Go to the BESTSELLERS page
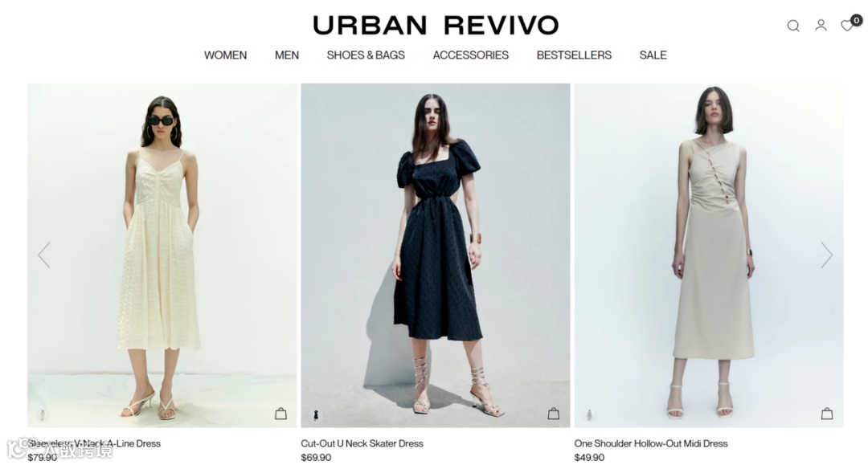 574,55
